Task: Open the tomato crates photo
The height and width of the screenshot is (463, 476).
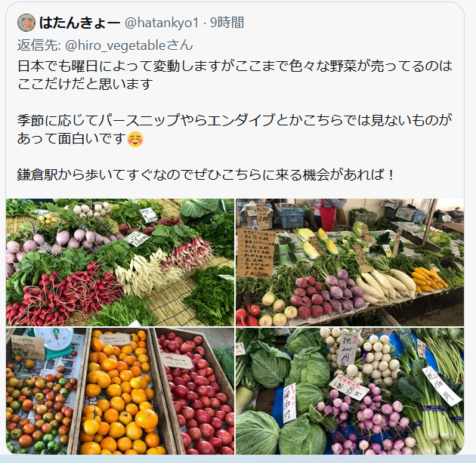Action: 120,390
